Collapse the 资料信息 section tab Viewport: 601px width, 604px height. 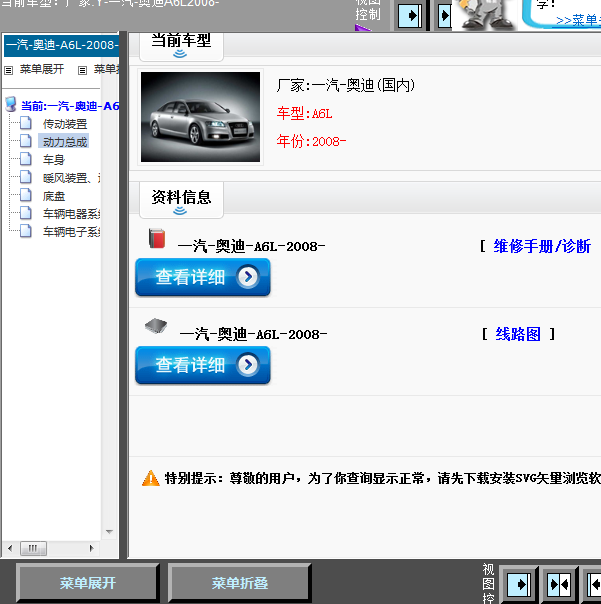pos(181,200)
